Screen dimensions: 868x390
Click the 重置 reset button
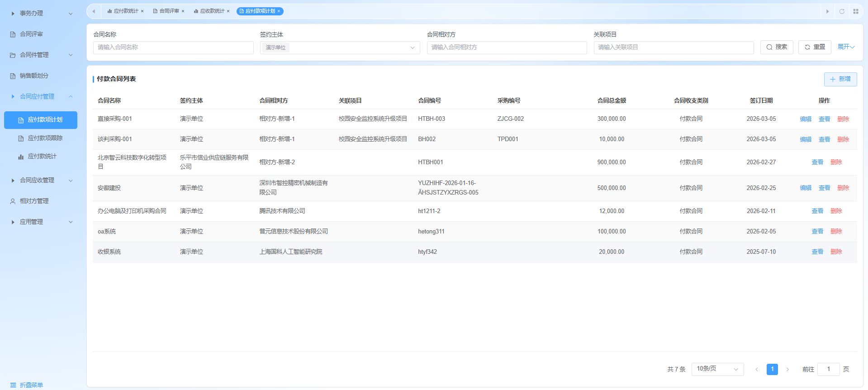pyautogui.click(x=815, y=47)
